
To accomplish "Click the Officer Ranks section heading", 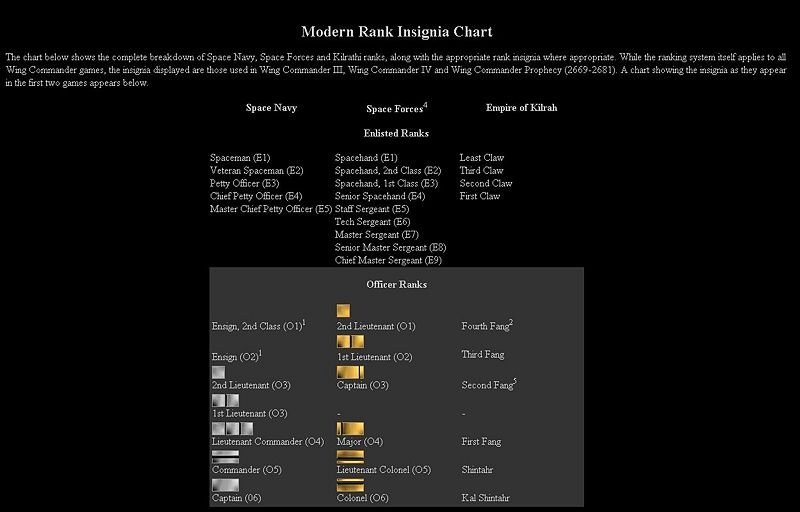I will 396,284.
